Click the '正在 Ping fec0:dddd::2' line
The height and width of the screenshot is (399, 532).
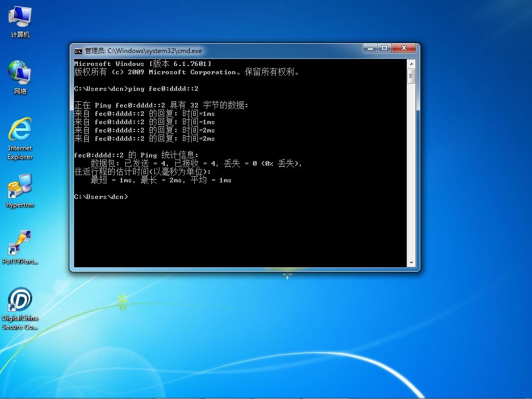161,105
